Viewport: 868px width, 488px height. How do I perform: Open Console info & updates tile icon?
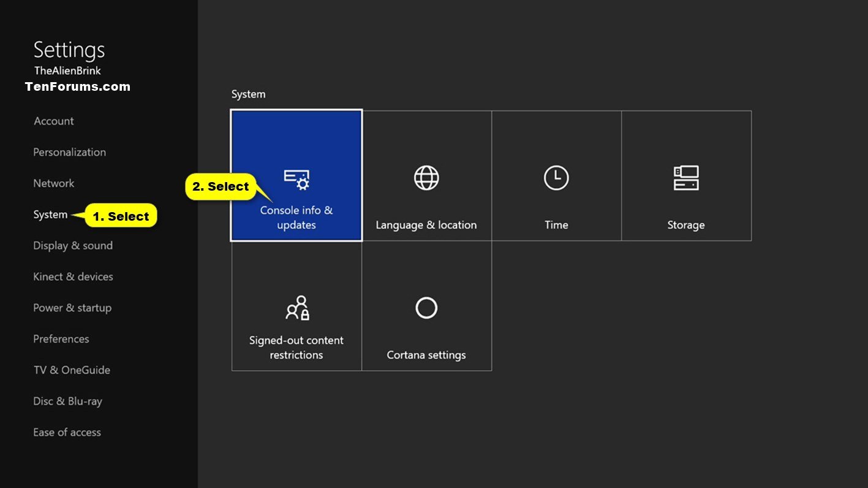pos(296,179)
